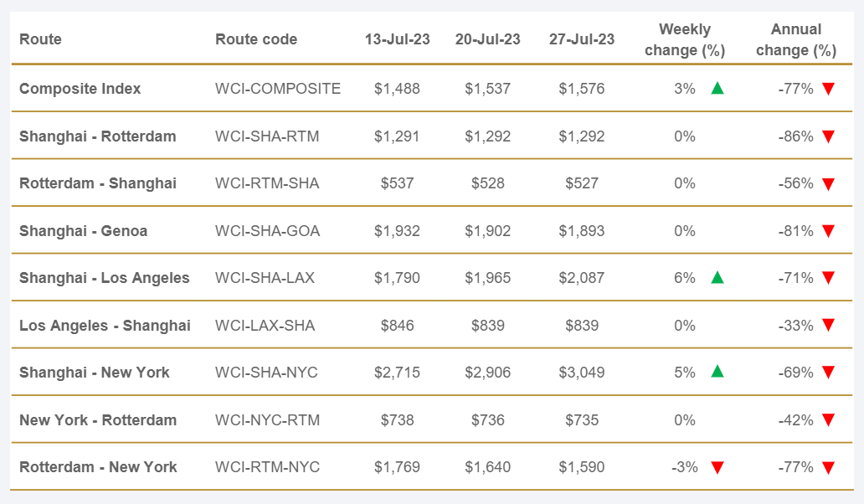Select the Route code column header
This screenshot has height=504, width=864.
(256, 39)
